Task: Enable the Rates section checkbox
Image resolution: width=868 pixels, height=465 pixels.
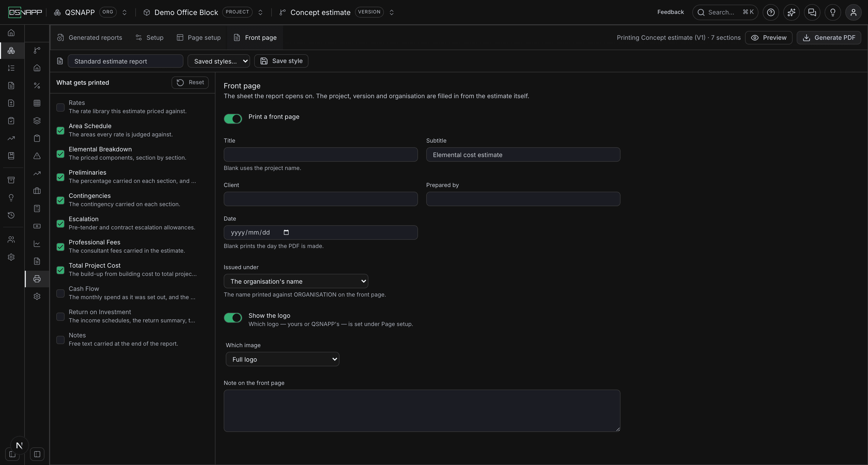Action: tap(60, 107)
